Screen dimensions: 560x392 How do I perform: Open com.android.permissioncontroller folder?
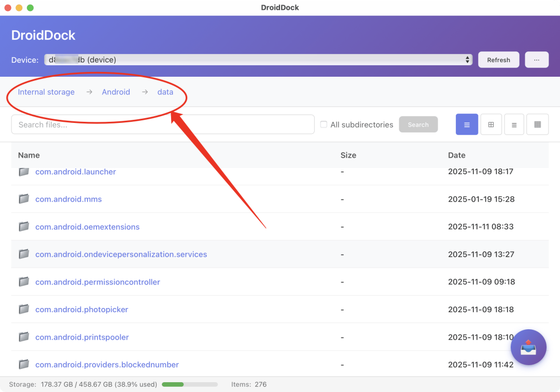click(x=97, y=282)
